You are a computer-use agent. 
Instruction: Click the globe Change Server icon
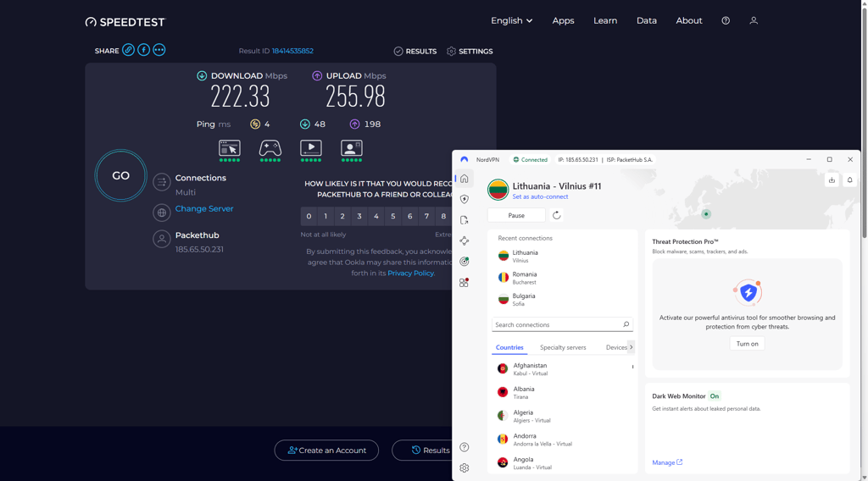point(162,213)
